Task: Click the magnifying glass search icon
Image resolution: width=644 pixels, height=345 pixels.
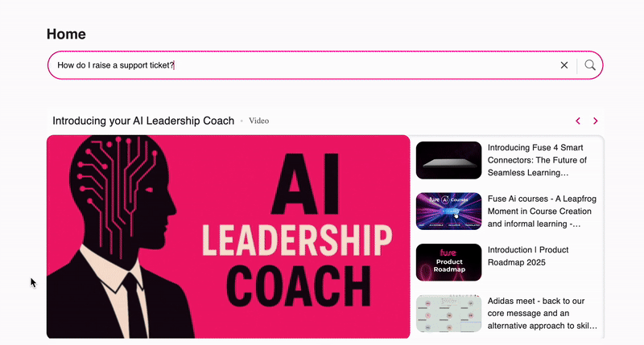Action: (590, 65)
